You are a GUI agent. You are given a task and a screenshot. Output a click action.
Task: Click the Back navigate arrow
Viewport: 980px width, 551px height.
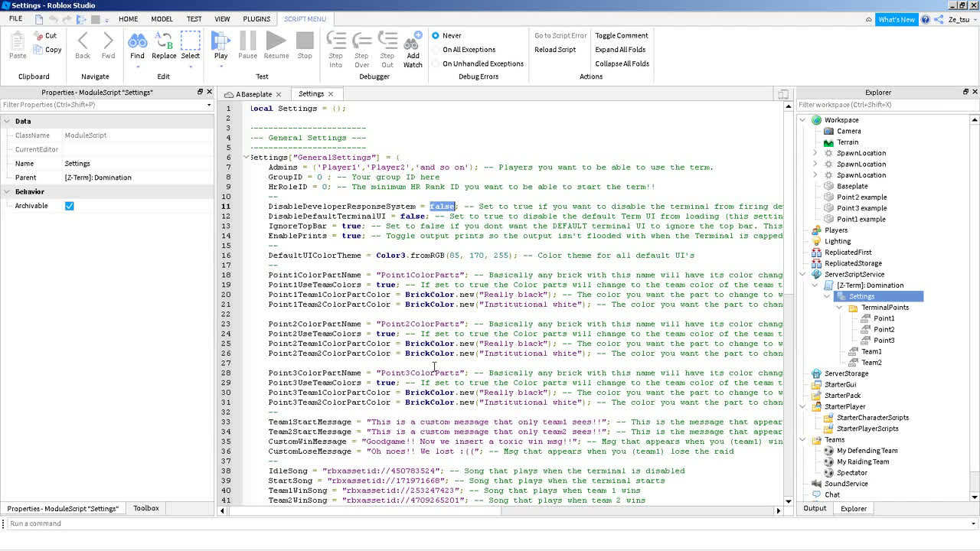[x=83, y=41]
